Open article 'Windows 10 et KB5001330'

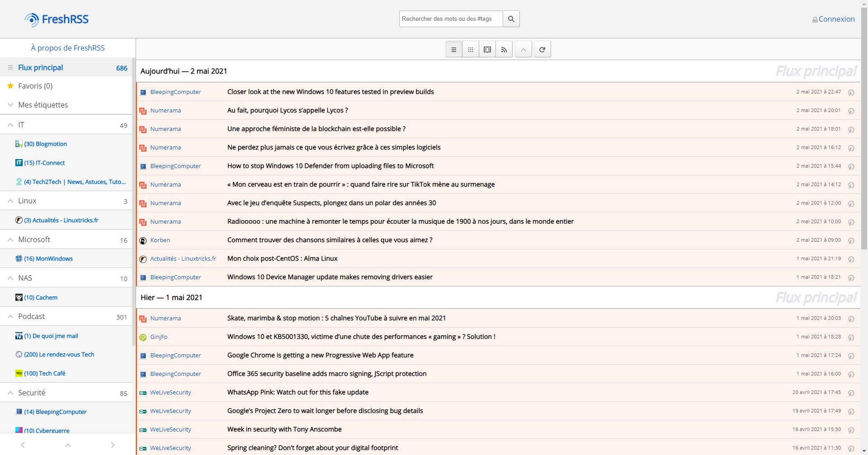click(x=361, y=337)
